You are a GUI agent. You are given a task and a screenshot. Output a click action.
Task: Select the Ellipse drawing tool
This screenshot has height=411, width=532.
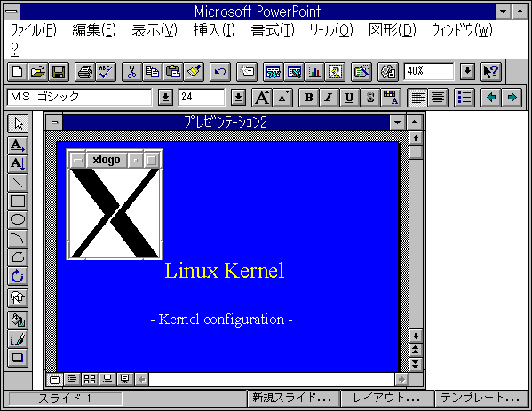tap(18, 219)
